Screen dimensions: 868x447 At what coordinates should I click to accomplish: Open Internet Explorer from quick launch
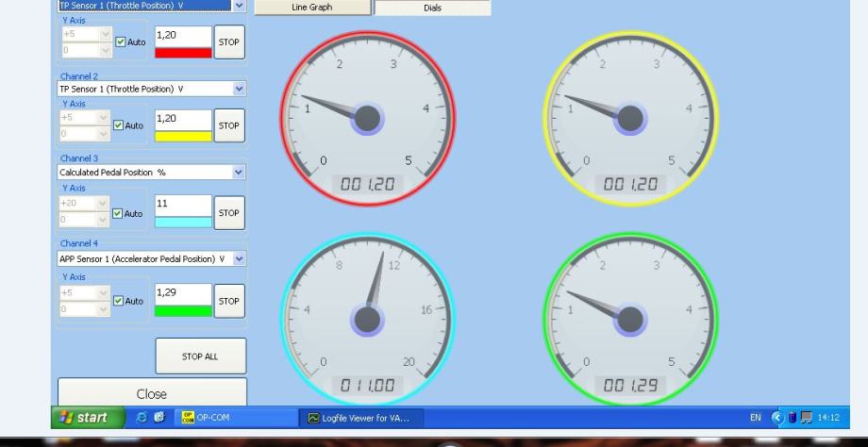142,417
